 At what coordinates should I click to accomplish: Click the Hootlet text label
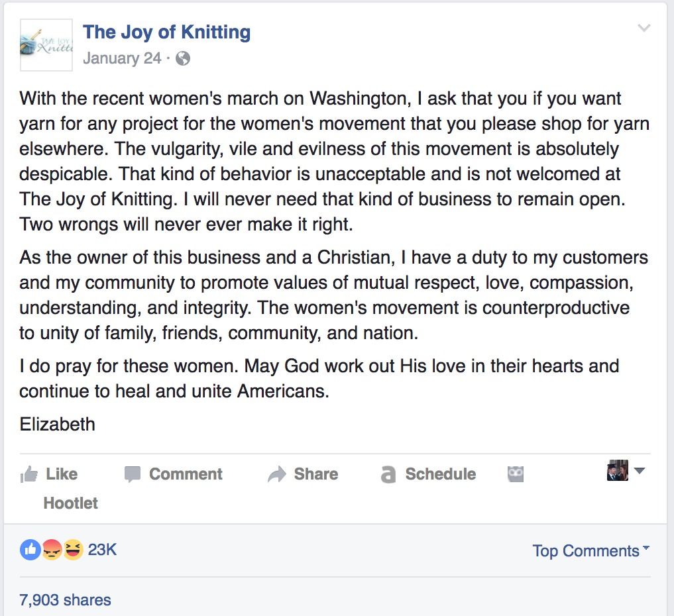pyautogui.click(x=70, y=503)
